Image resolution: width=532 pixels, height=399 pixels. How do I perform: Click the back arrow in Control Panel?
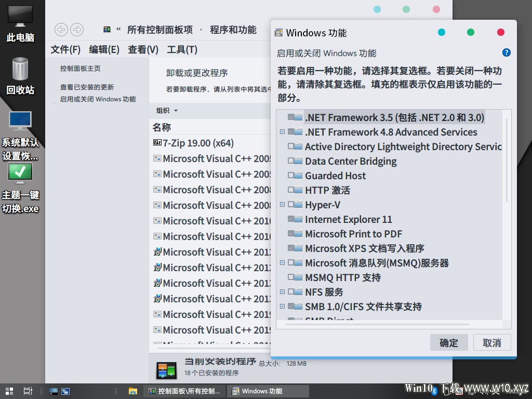[61, 30]
